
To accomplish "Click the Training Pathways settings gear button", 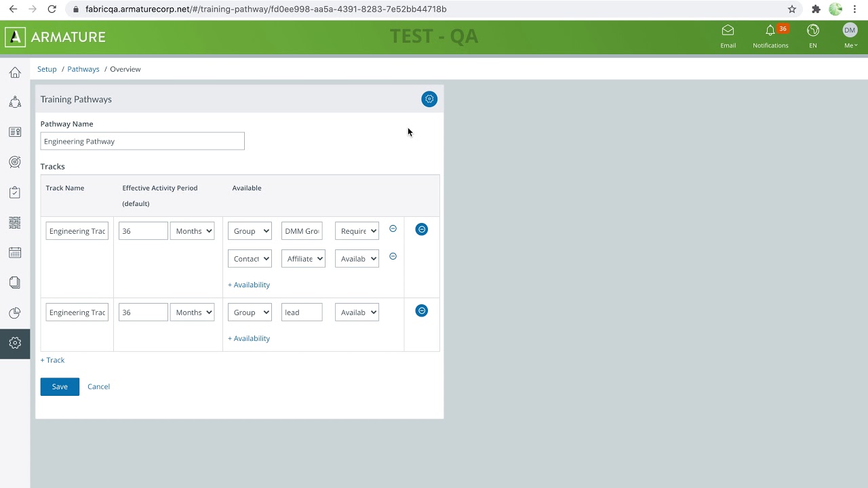I will (x=429, y=99).
